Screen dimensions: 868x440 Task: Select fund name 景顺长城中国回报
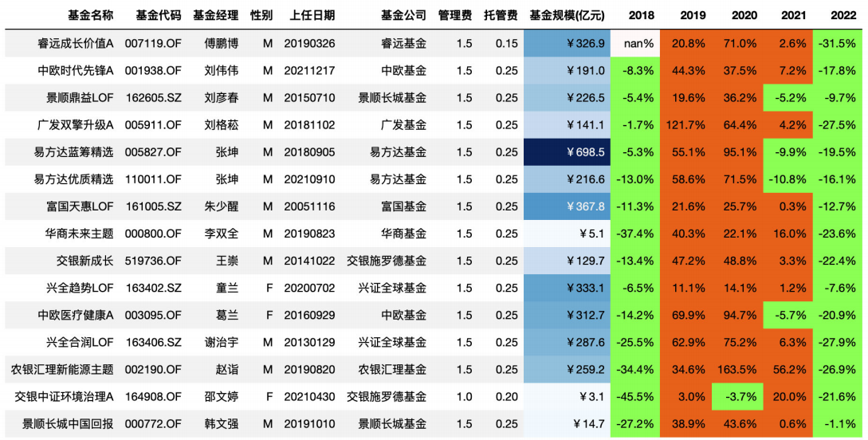68,424
